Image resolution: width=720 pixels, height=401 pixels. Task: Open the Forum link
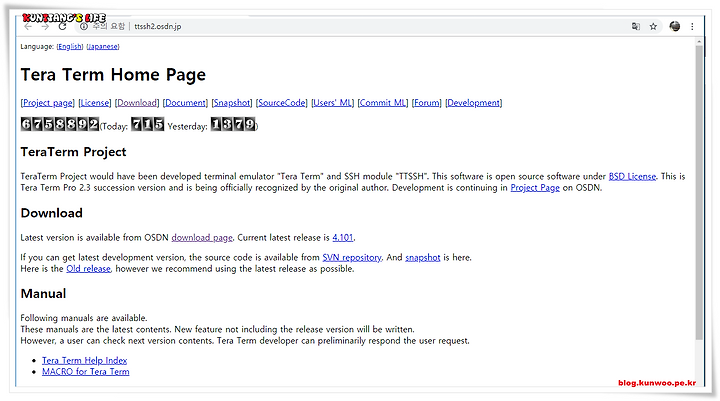point(426,103)
